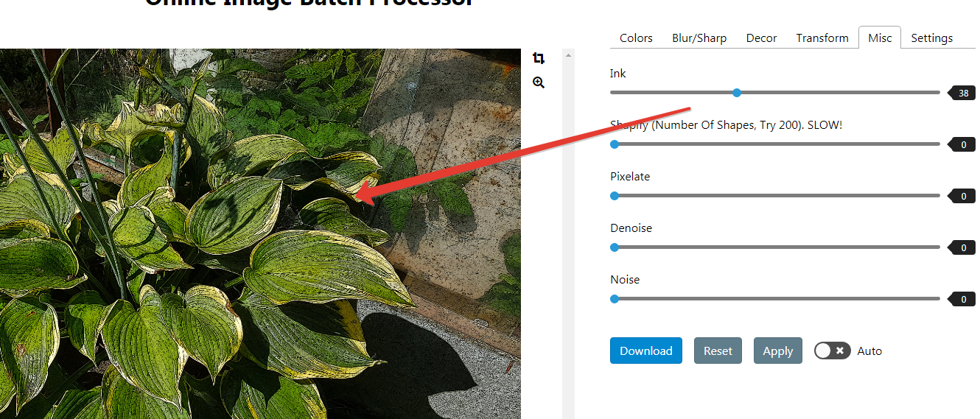Select the crop tool icon
This screenshot has height=419, width=980.
pos(539,58)
